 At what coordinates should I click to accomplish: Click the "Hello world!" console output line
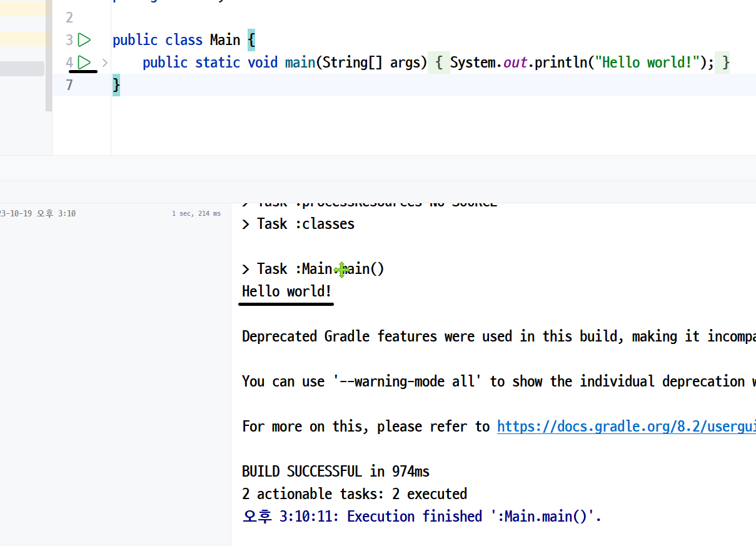pos(287,291)
